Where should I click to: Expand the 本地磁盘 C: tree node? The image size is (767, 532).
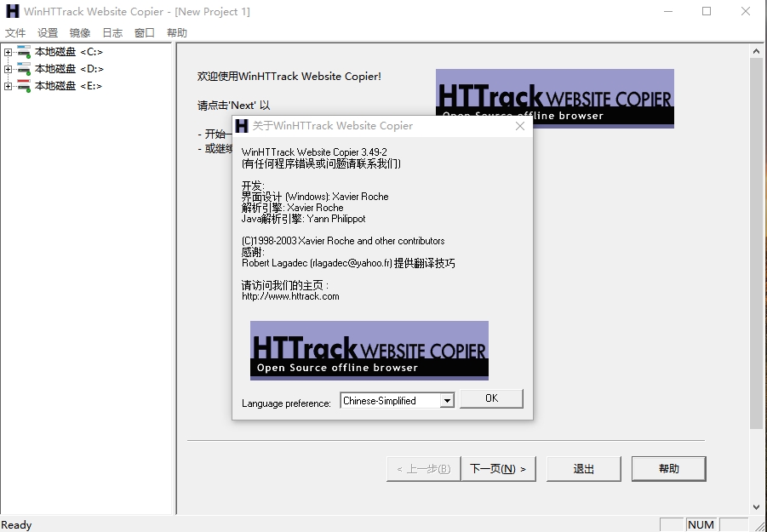coord(8,52)
